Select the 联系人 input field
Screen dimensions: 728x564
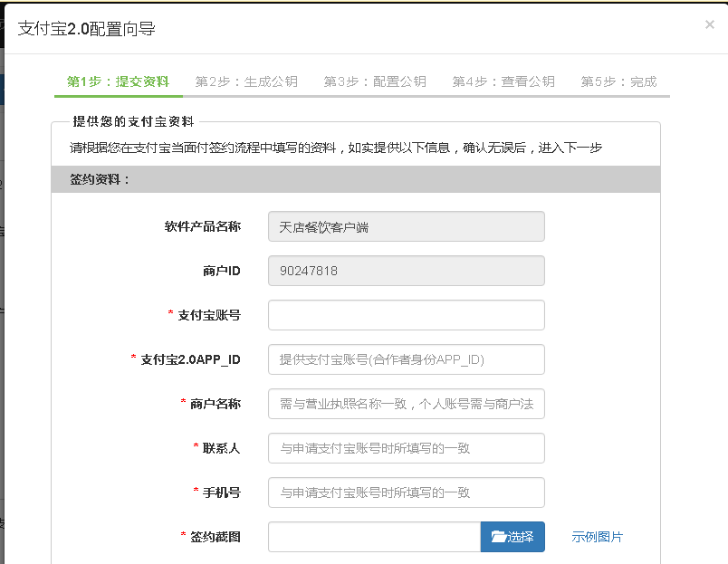tap(407, 448)
